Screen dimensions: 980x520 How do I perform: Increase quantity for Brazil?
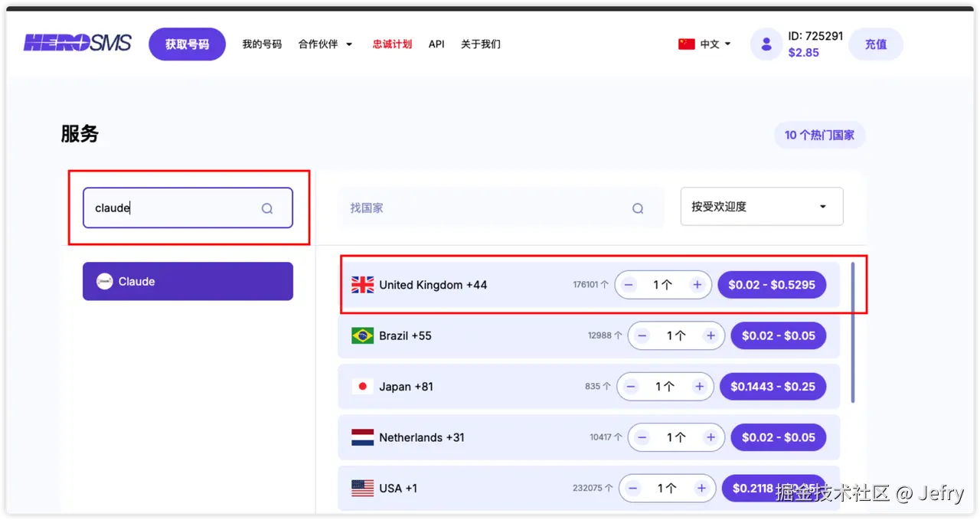point(710,335)
